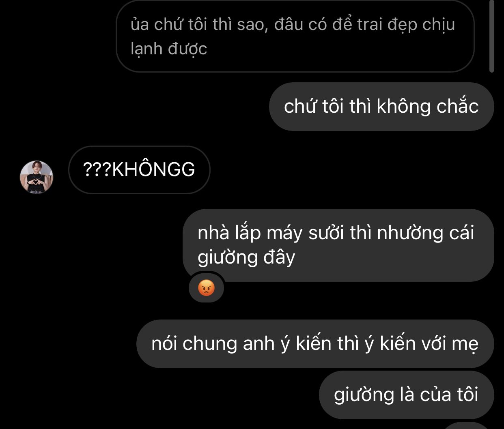Click the words "trai đẹp chịu" in the quoted reply
The image size is (504, 429).
click(406, 25)
